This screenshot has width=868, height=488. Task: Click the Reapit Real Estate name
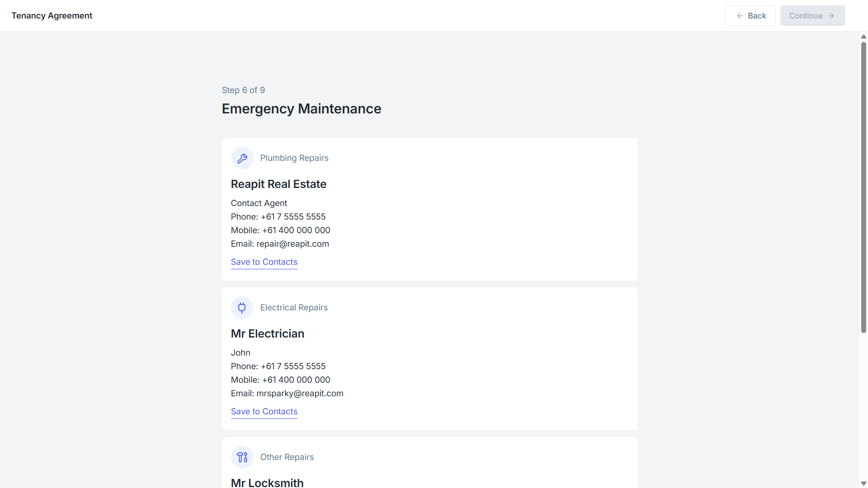pyautogui.click(x=278, y=184)
